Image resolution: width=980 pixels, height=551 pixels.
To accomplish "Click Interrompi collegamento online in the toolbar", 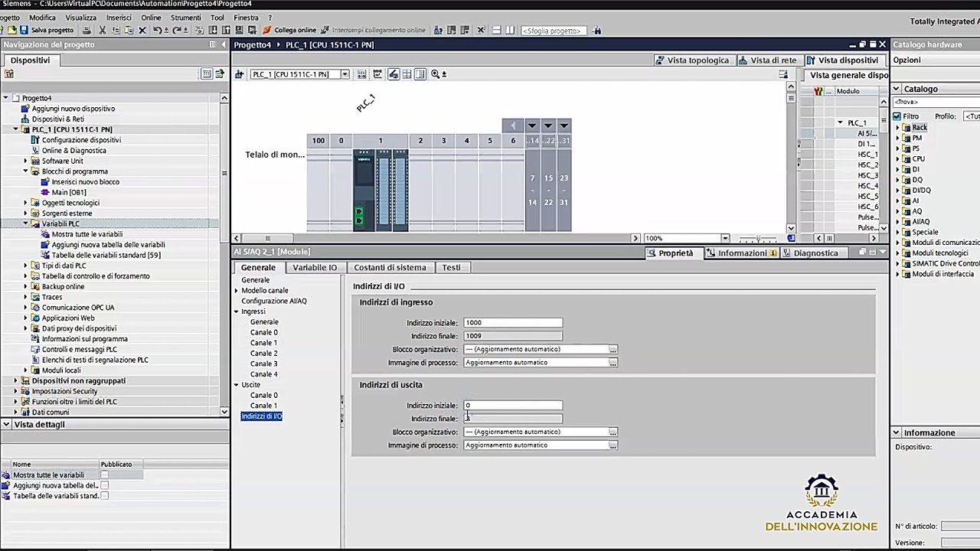I will click(x=373, y=30).
